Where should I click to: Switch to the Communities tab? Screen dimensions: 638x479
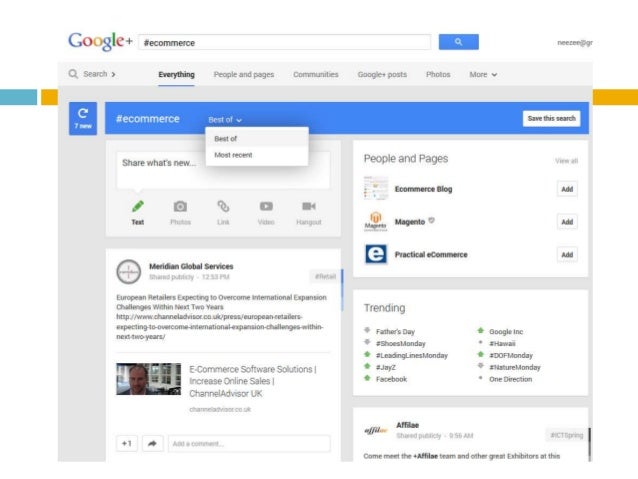(x=316, y=74)
